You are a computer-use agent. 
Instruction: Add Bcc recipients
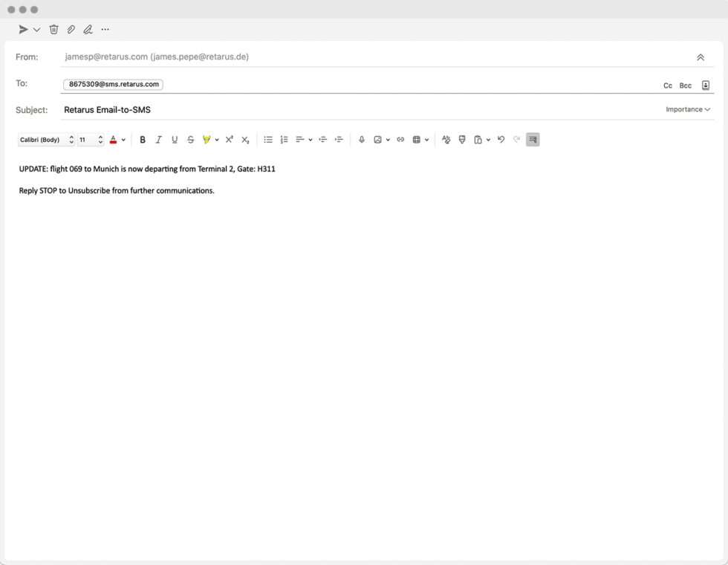pyautogui.click(x=684, y=85)
